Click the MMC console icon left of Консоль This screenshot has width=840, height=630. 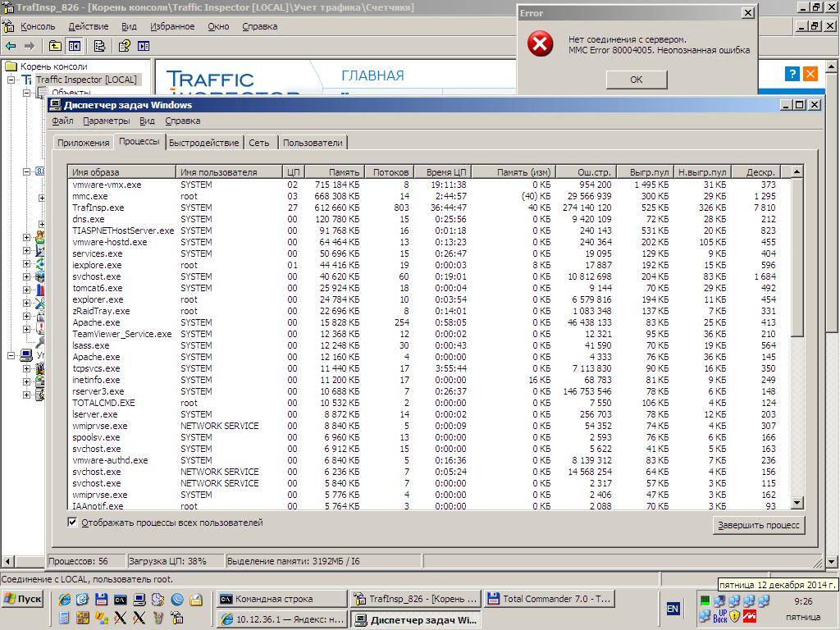pos(8,26)
